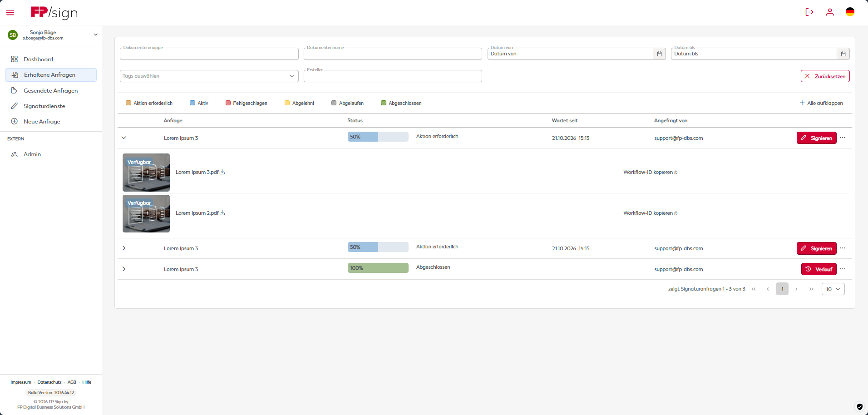Click the 100% progress bar
This screenshot has height=415, width=868.
(x=378, y=268)
